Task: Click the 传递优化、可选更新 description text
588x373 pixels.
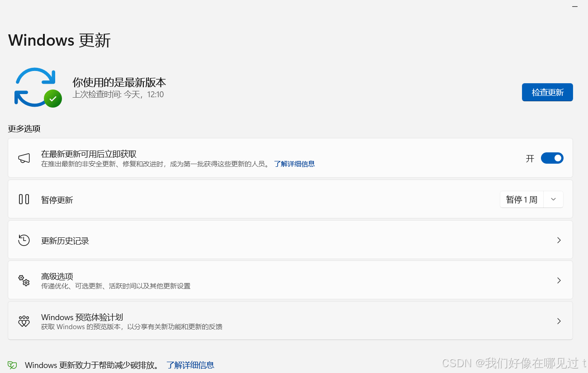Action: tap(116, 286)
